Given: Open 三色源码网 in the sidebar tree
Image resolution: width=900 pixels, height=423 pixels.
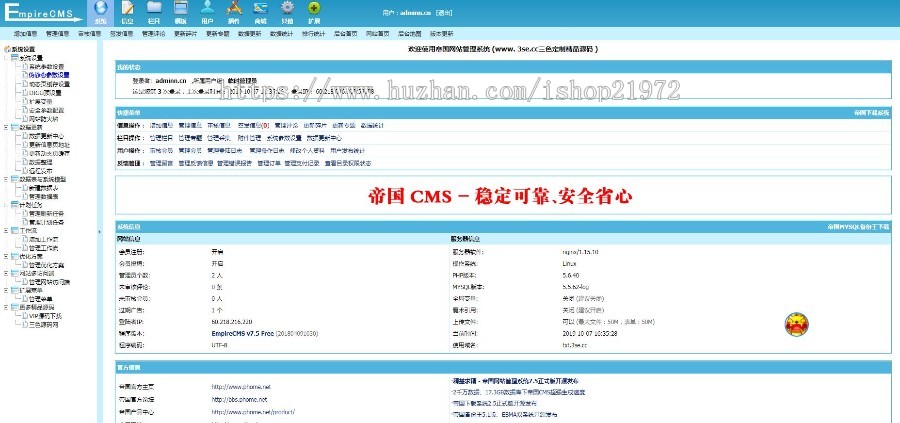Looking at the screenshot, I should click(44, 325).
